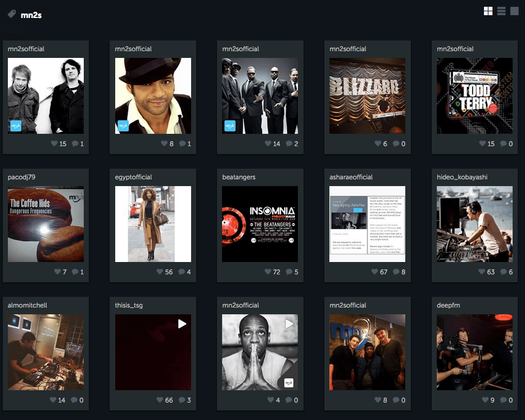Open beatangers profile link
Screen dimensions: 525x420
pyautogui.click(x=239, y=177)
